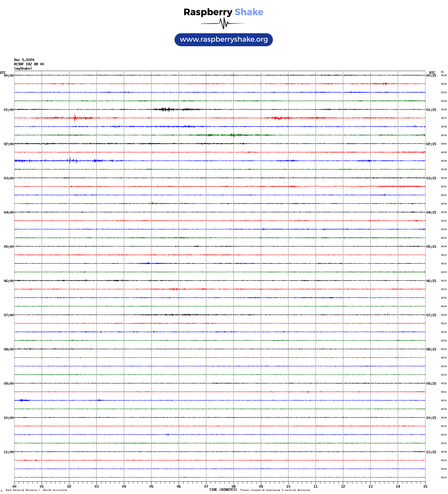Click the right-side UTC header label

pyautogui.click(x=432, y=72)
